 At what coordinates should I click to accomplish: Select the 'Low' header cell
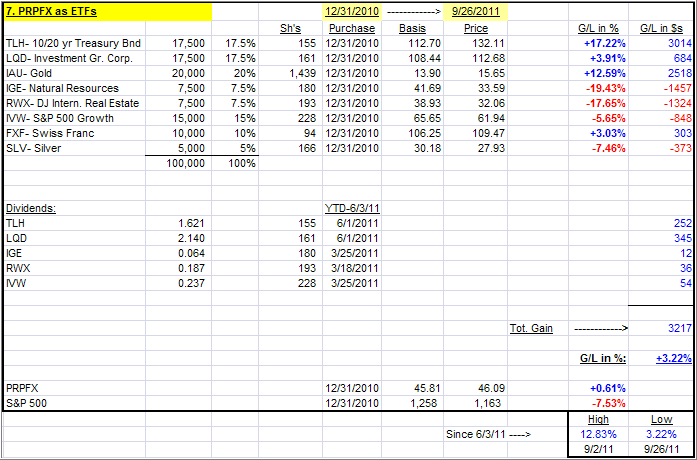pos(661,420)
